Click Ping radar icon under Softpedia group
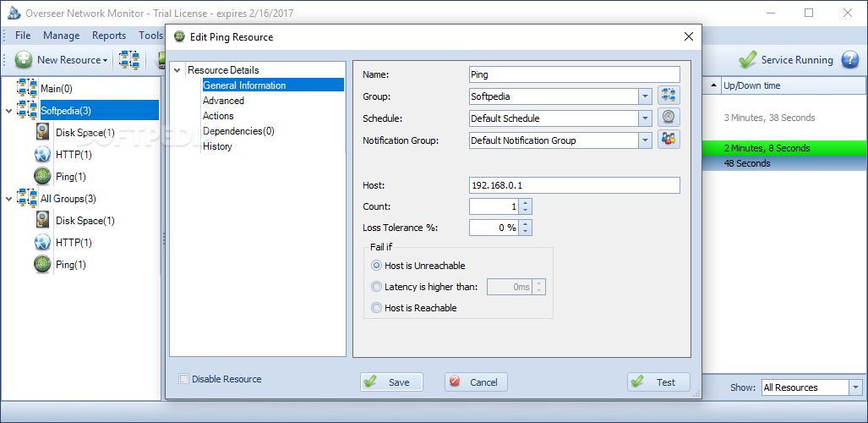Screen dimensions: 868x423 click(x=43, y=176)
